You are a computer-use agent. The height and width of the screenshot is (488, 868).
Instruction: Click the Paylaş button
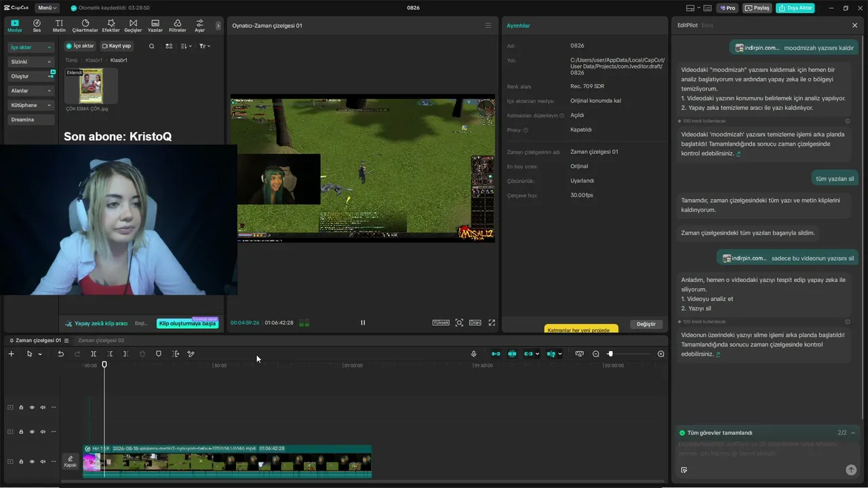click(757, 8)
